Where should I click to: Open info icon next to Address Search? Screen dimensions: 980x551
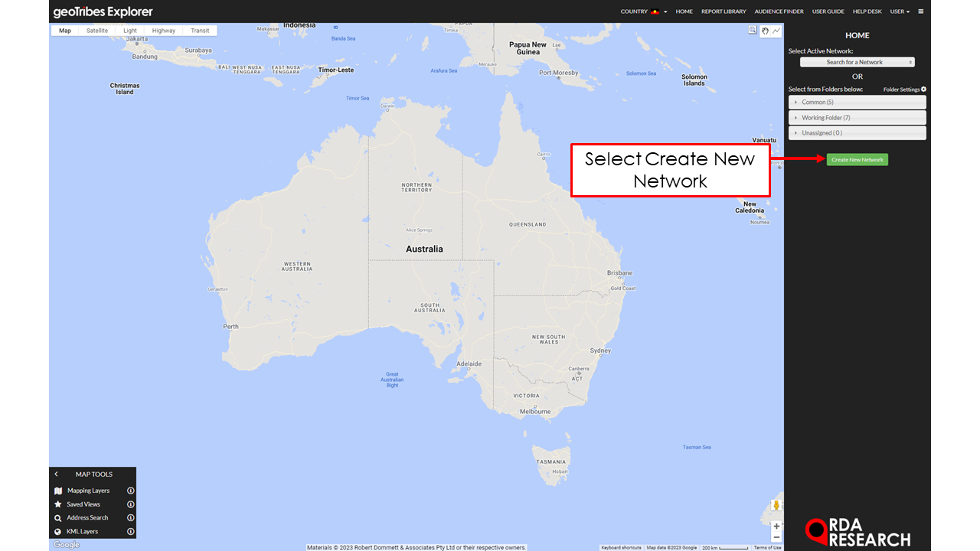[x=131, y=518]
